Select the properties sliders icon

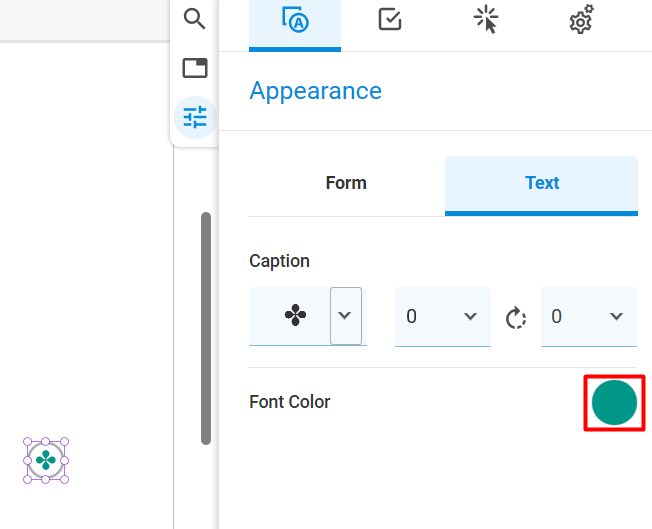tap(195, 117)
